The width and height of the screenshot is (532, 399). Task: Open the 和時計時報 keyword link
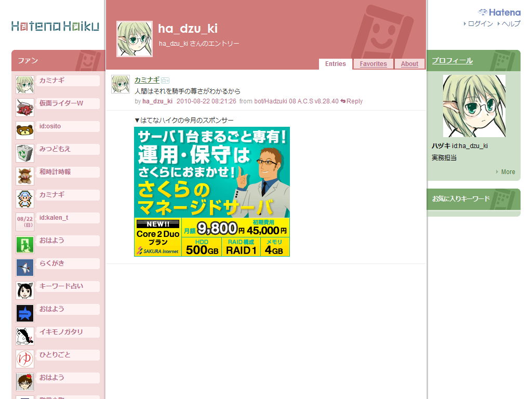pos(55,172)
